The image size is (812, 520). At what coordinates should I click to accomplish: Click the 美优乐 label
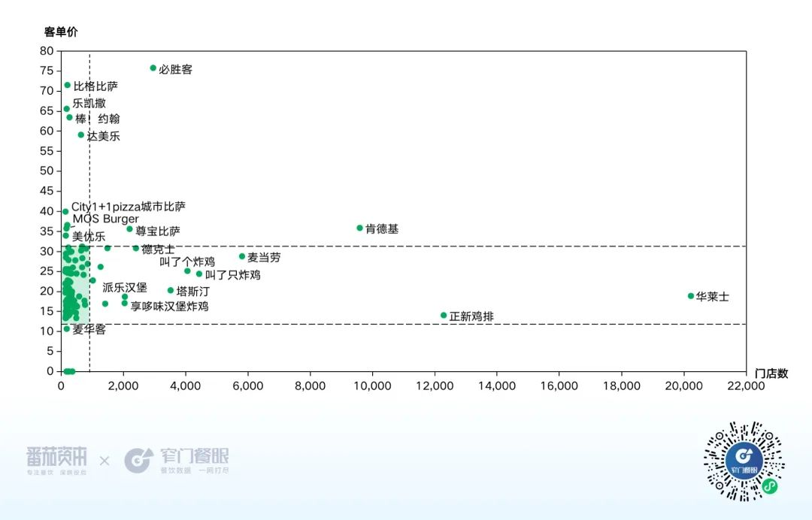(x=89, y=237)
